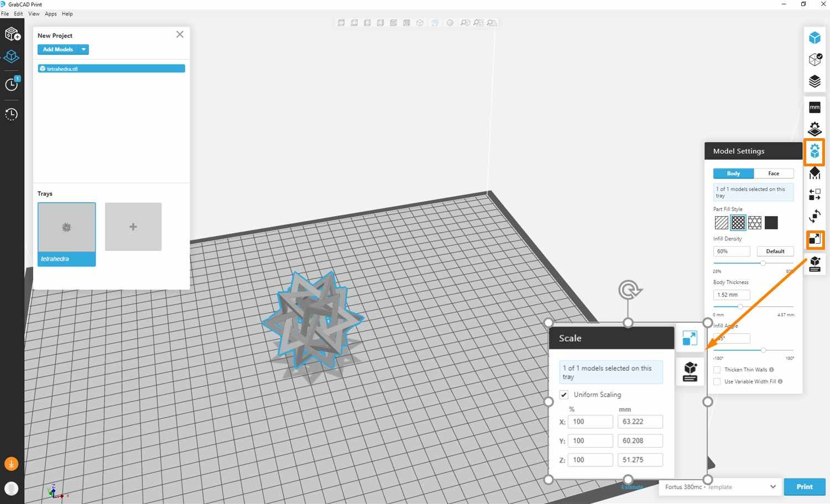Image resolution: width=830 pixels, height=504 pixels.
Task: Open the Apps menu
Action: pyautogui.click(x=51, y=14)
